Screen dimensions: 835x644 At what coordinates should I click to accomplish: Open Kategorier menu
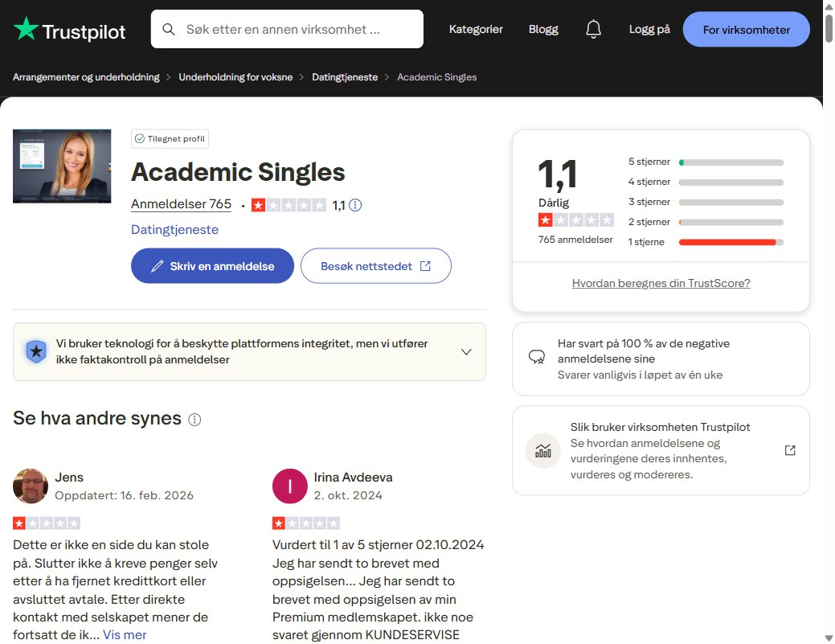476,29
